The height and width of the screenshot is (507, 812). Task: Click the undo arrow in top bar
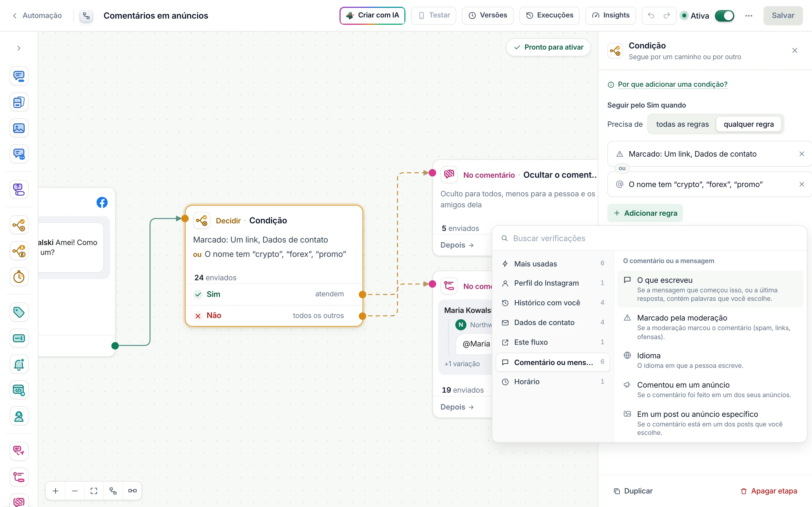coord(651,15)
